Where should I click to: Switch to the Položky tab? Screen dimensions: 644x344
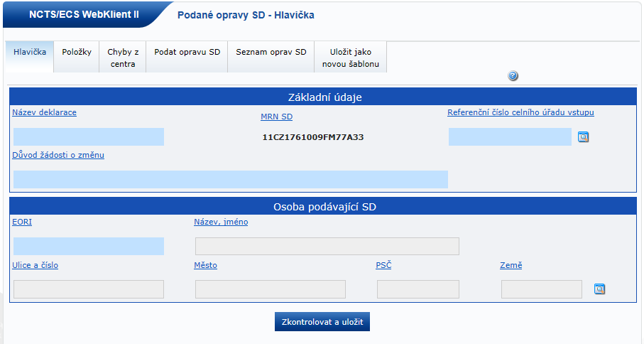point(77,52)
